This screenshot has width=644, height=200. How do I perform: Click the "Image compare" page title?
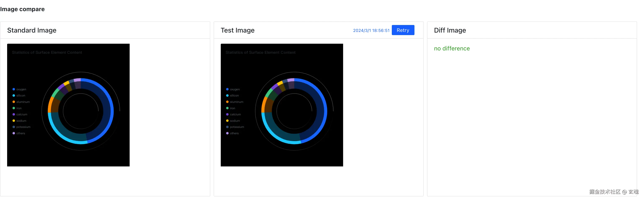pyautogui.click(x=22, y=9)
